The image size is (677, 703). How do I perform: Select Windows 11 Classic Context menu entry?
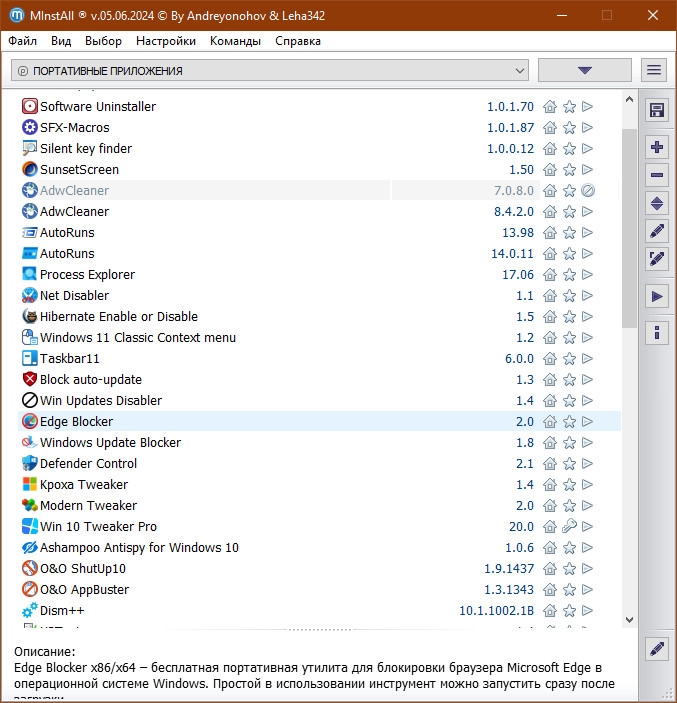[319, 338]
